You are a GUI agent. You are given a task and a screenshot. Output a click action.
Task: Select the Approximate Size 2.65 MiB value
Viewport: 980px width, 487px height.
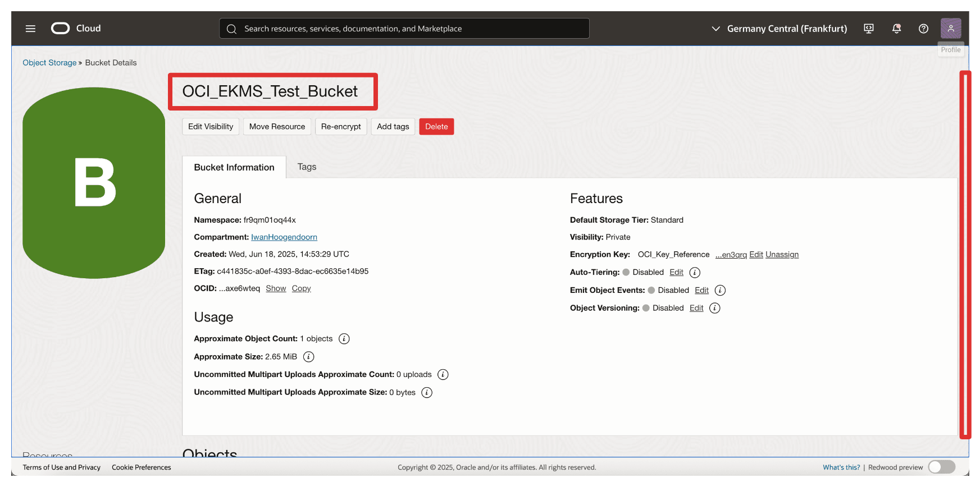coord(281,357)
